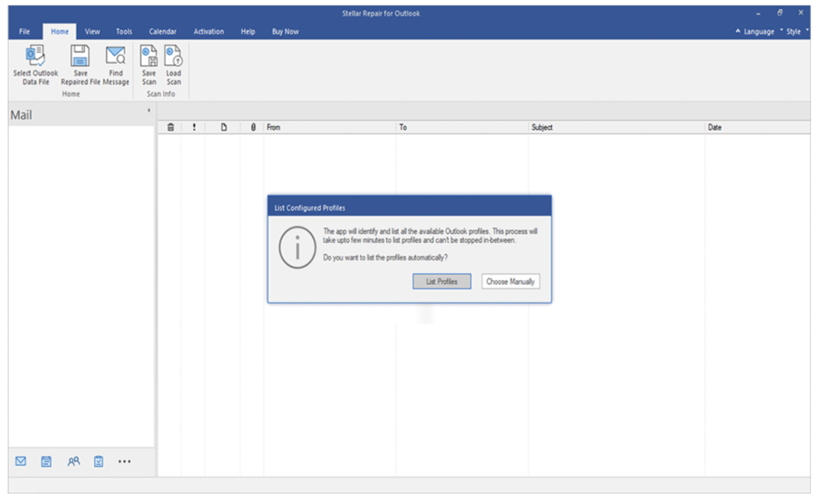823x504 pixels.
Task: Open the Activation tab
Action: [209, 31]
